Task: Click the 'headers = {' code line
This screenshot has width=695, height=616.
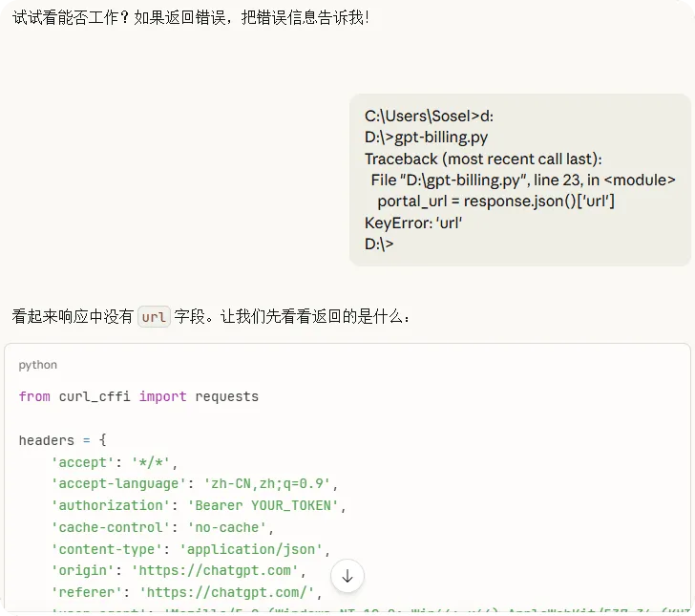Action: coord(62,440)
